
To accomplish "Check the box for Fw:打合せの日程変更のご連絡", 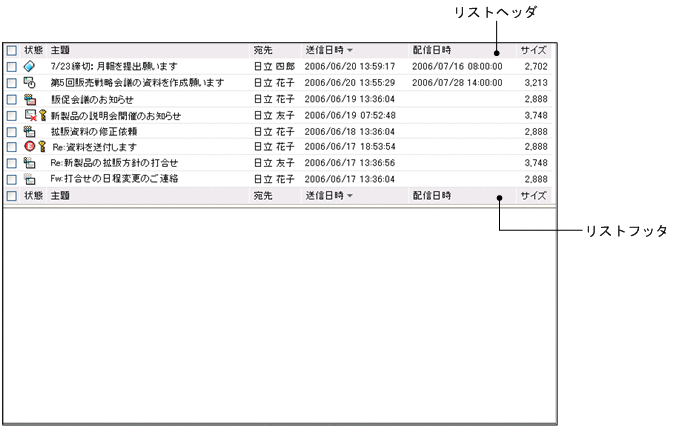I will click(x=12, y=179).
